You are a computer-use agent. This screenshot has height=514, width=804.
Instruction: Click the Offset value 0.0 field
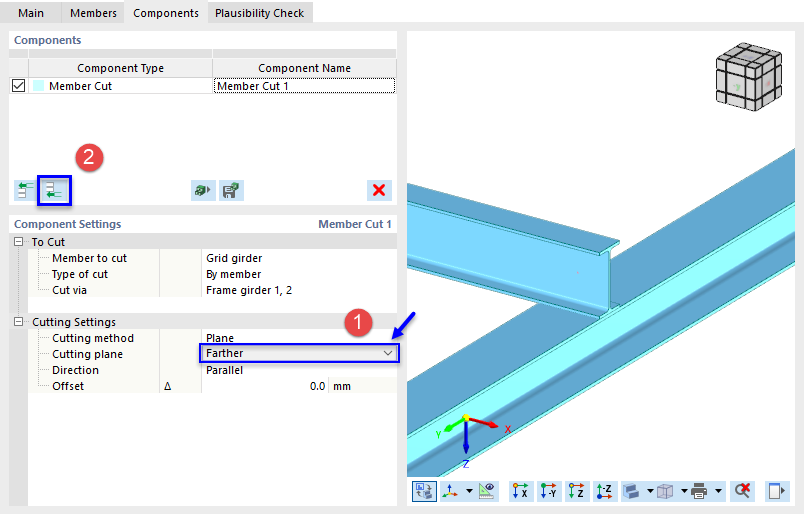click(265, 386)
